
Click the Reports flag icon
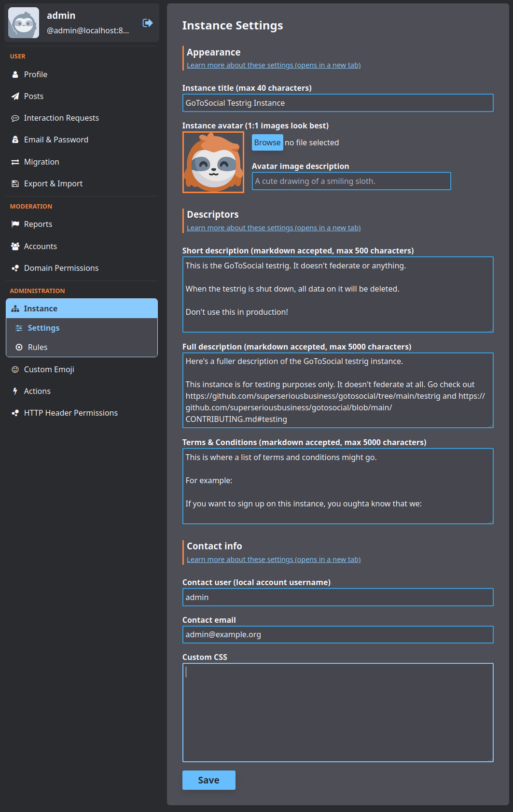tap(15, 224)
